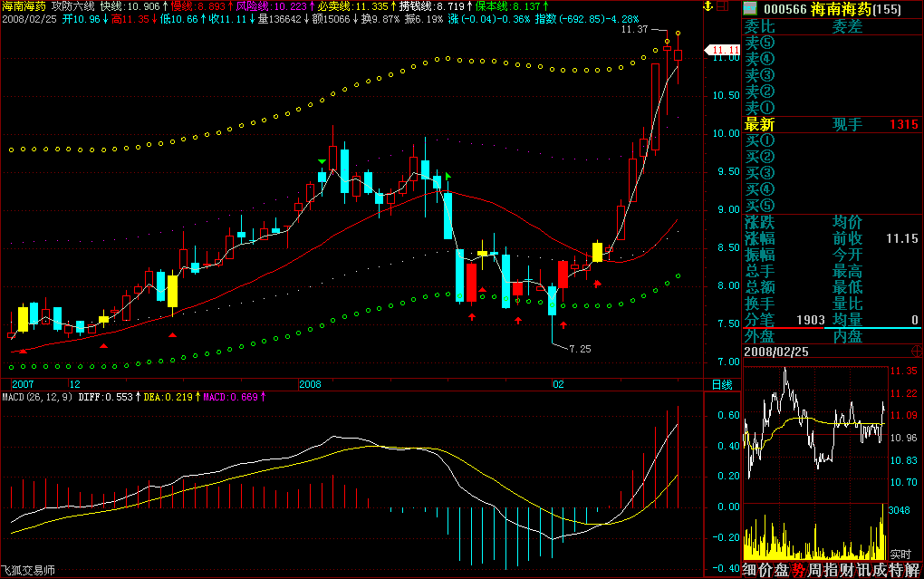Select the red 势 (trend) tab
The width and height of the screenshot is (924, 579).
pos(798,570)
